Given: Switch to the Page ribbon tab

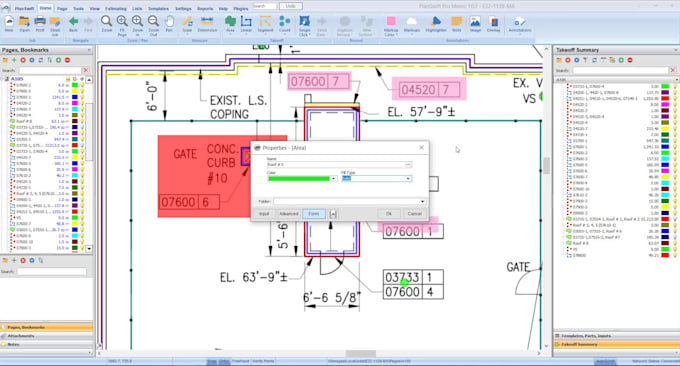Looking at the screenshot, I should pyautogui.click(x=62, y=8).
